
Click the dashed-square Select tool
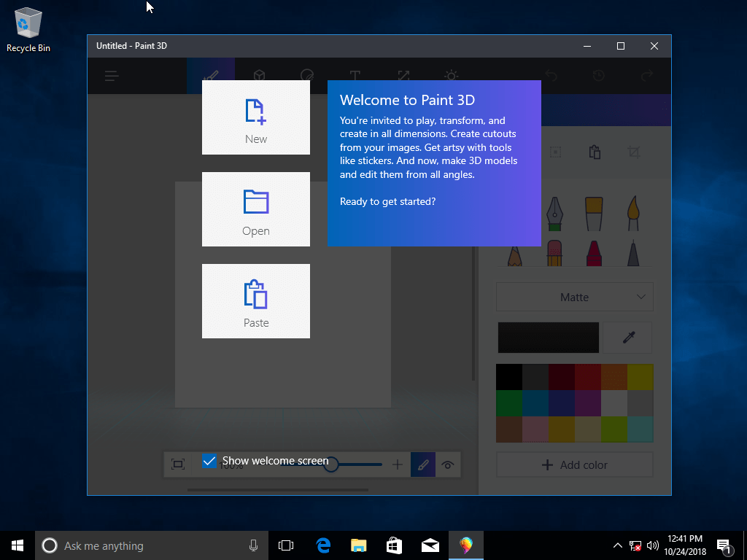(x=555, y=152)
